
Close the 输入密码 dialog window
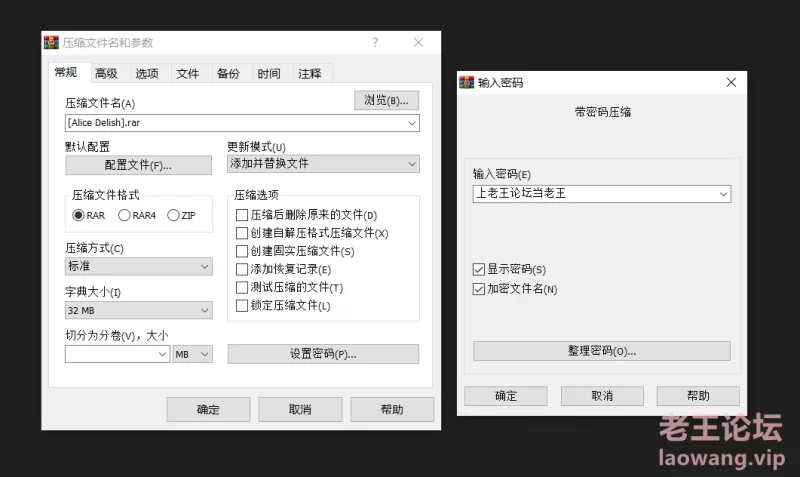click(732, 82)
